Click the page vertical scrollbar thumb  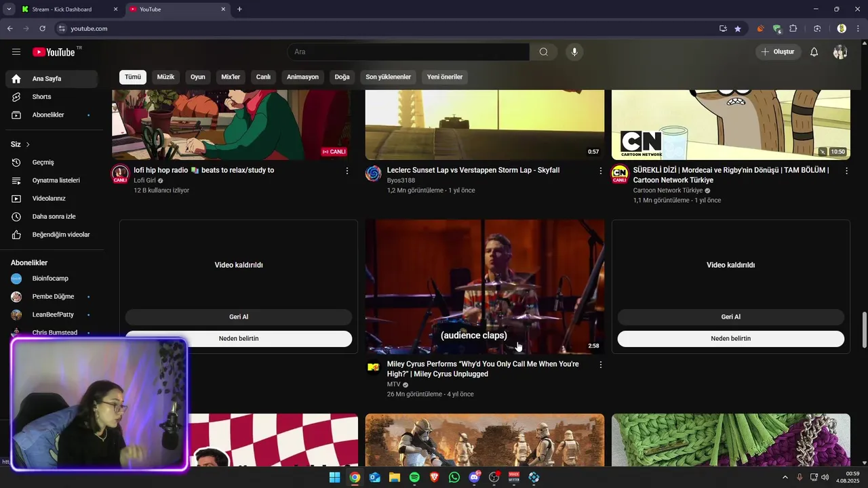(x=864, y=329)
